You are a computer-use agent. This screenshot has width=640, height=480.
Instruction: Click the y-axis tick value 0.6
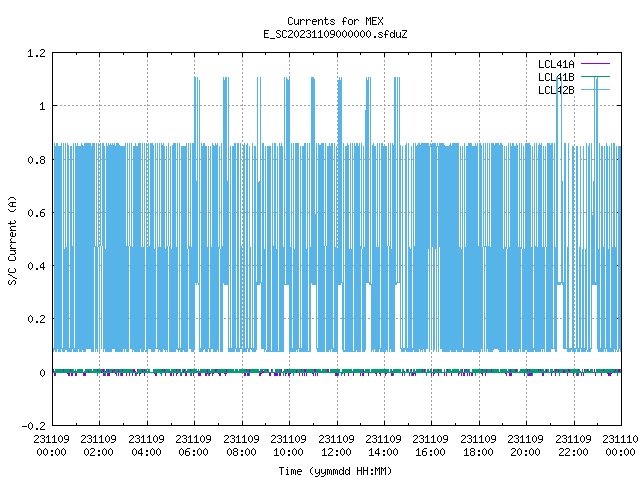(36, 213)
